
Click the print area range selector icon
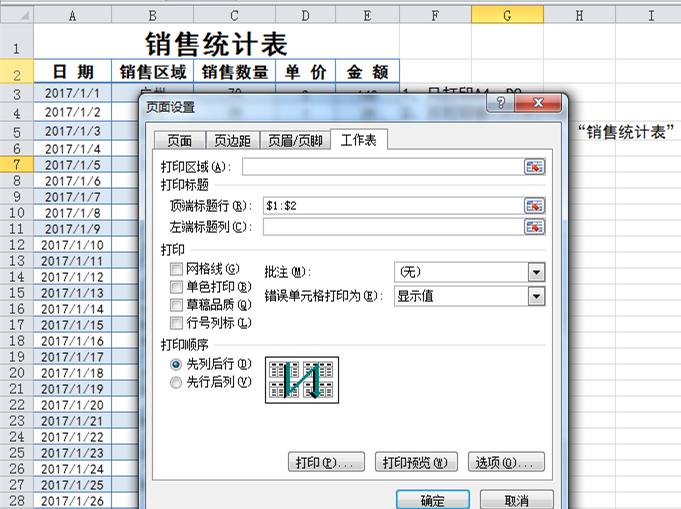tap(534, 167)
